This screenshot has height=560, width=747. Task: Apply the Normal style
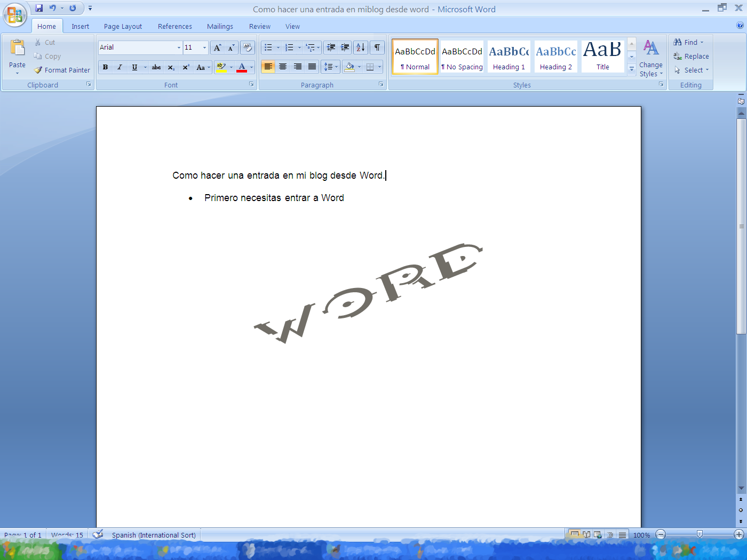415,56
